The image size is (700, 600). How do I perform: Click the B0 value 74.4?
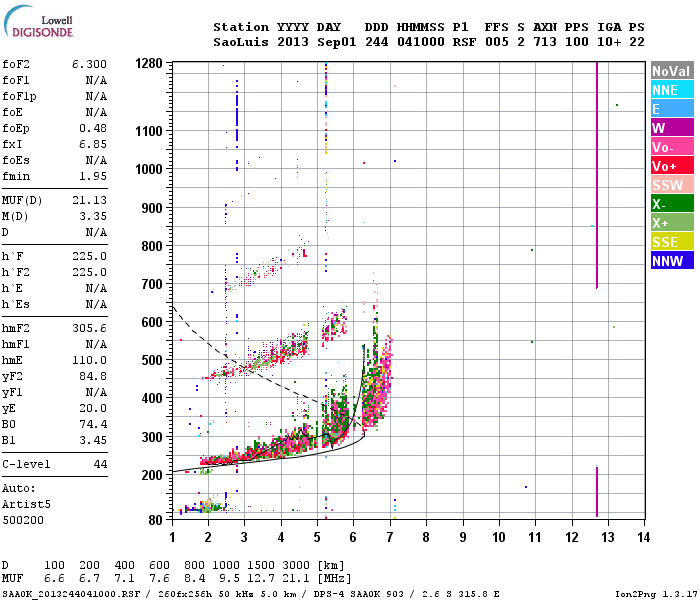tap(93, 424)
